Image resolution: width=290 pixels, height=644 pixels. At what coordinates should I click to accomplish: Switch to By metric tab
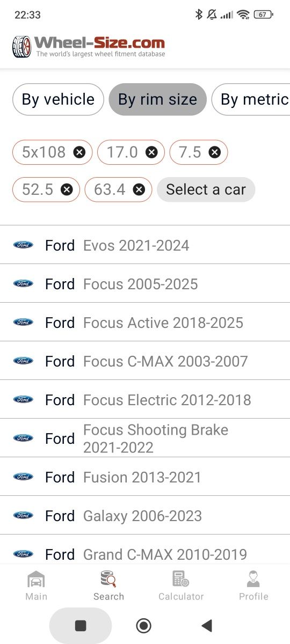point(251,99)
